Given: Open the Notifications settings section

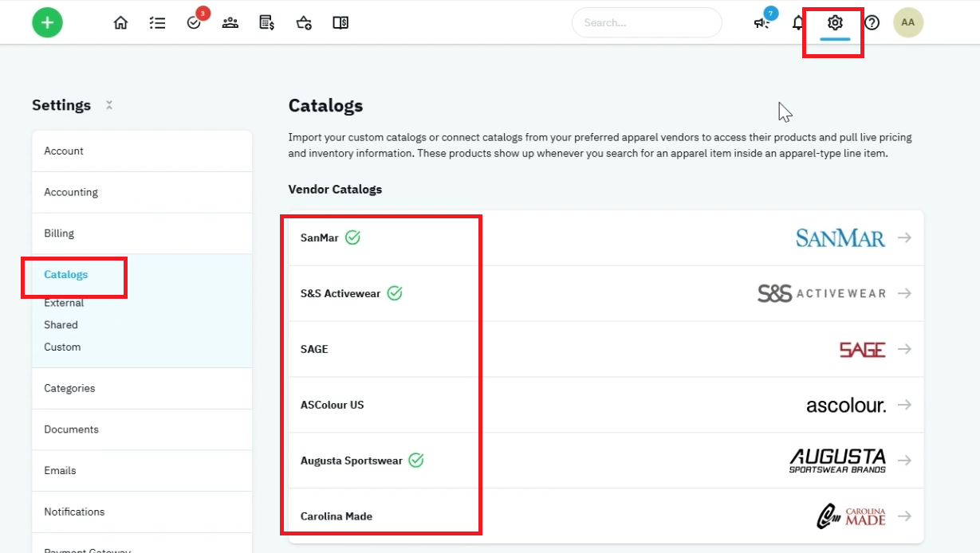Looking at the screenshot, I should coord(142,512).
